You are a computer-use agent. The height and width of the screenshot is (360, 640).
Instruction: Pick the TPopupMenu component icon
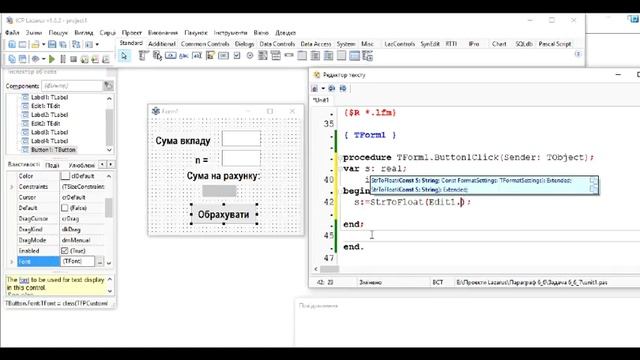click(x=157, y=56)
